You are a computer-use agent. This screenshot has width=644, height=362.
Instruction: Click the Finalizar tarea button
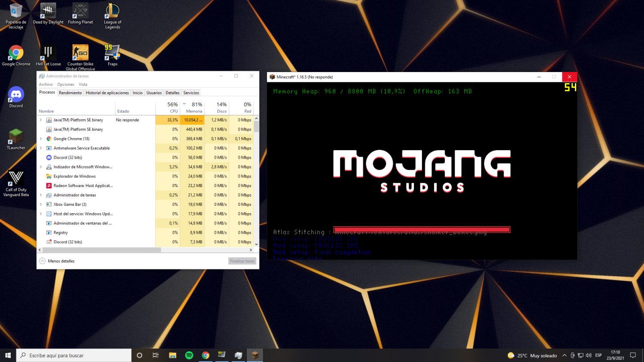[242, 261]
